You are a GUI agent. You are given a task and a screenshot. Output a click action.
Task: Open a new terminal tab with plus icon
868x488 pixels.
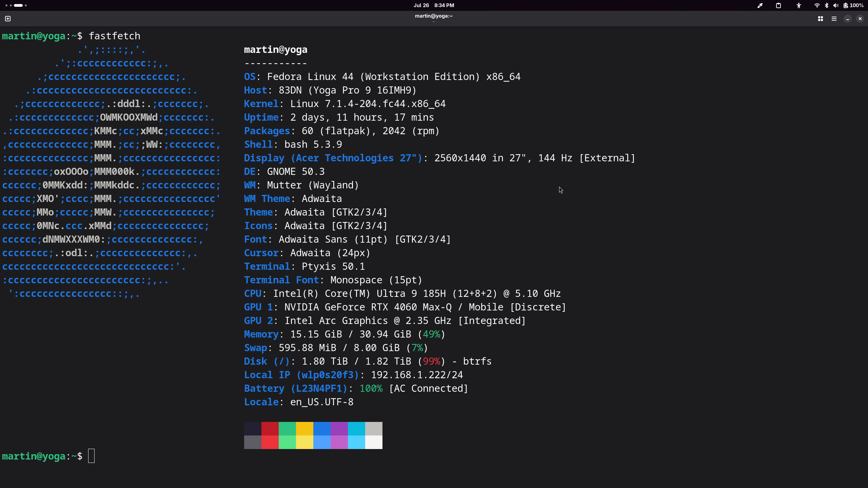[x=8, y=19]
